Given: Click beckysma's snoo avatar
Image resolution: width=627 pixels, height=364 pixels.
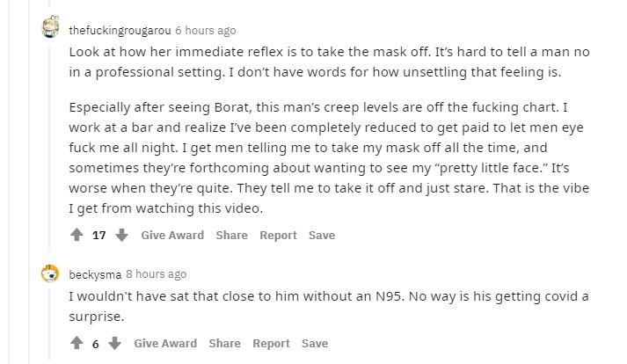Looking at the screenshot, I should point(51,274).
